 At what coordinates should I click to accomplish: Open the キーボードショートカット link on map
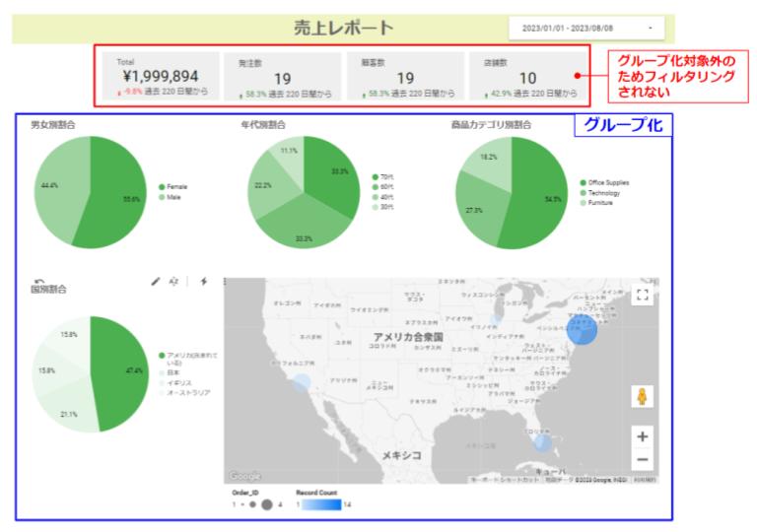505,480
